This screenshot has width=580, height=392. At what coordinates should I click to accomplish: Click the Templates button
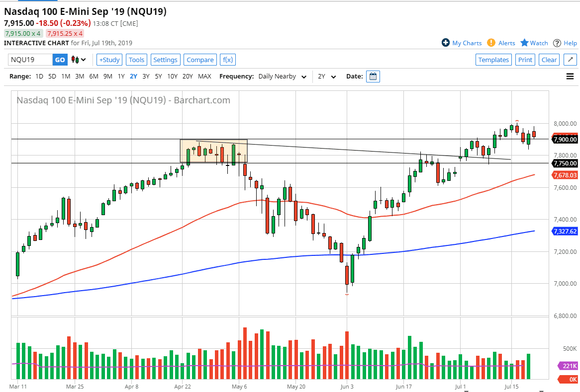click(x=493, y=60)
